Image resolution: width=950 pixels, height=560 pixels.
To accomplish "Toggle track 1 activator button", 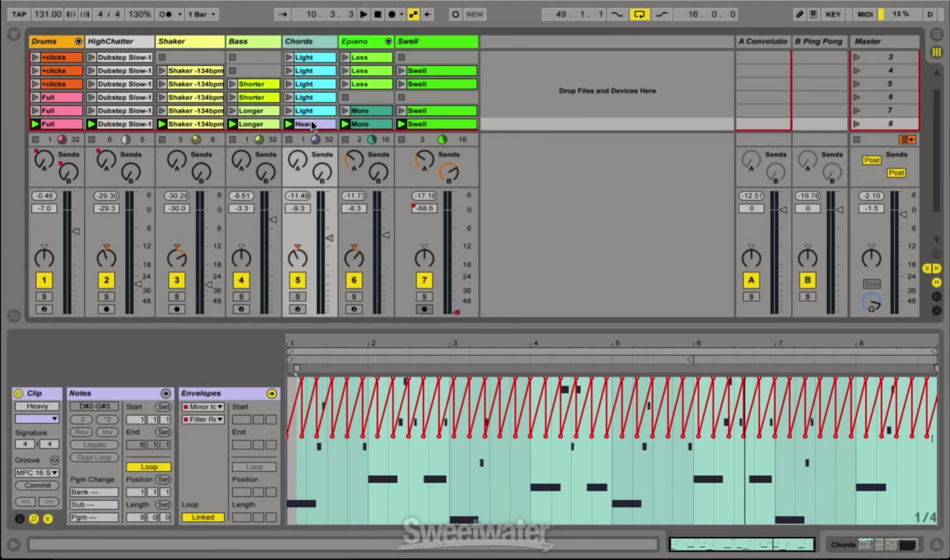I will pos(44,280).
